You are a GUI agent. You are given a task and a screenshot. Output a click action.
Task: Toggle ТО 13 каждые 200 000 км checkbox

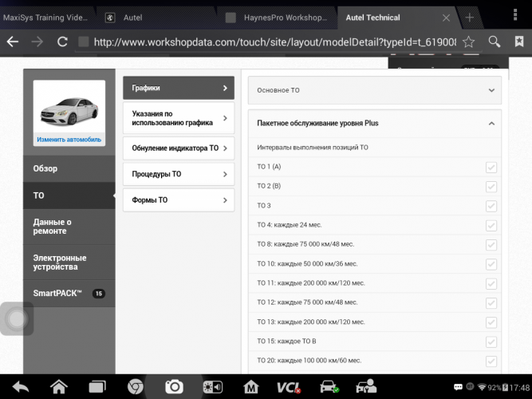tap(491, 322)
